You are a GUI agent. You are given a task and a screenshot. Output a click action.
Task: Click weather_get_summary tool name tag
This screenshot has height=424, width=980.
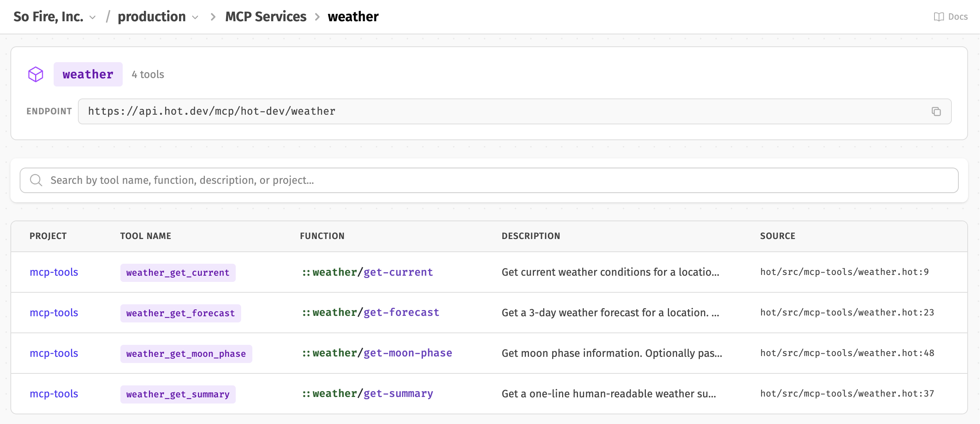tap(178, 394)
